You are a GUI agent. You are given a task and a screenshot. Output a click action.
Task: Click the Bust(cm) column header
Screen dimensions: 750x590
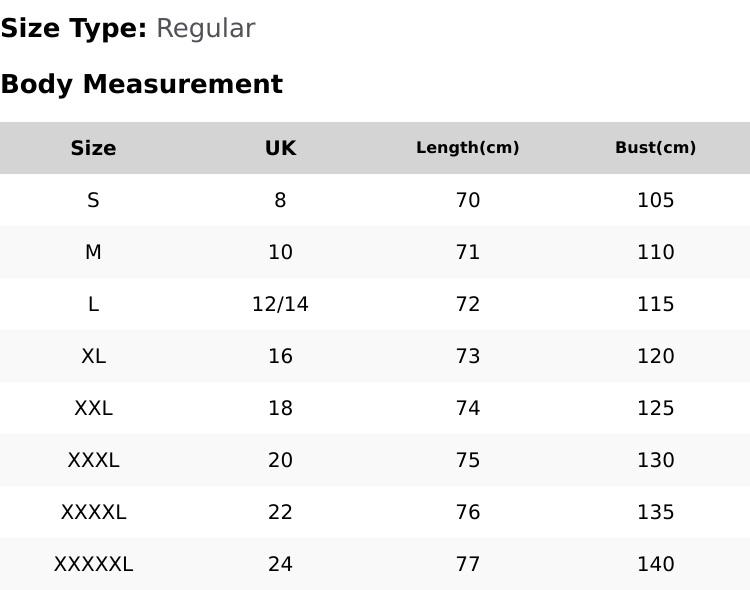click(655, 148)
